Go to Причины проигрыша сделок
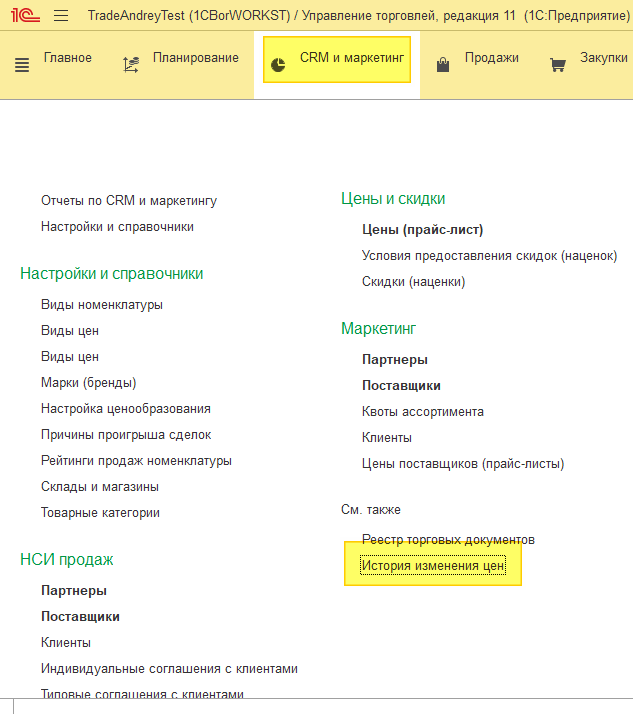Screen dimensions: 633x714 click(126, 435)
